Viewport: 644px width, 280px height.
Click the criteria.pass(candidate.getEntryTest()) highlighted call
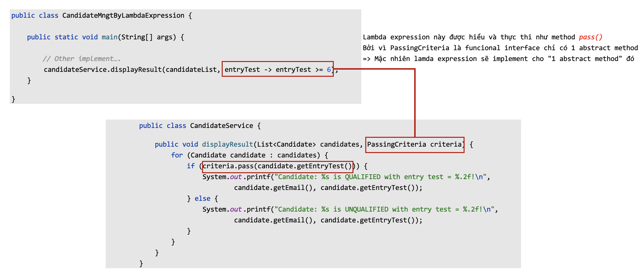(278, 165)
